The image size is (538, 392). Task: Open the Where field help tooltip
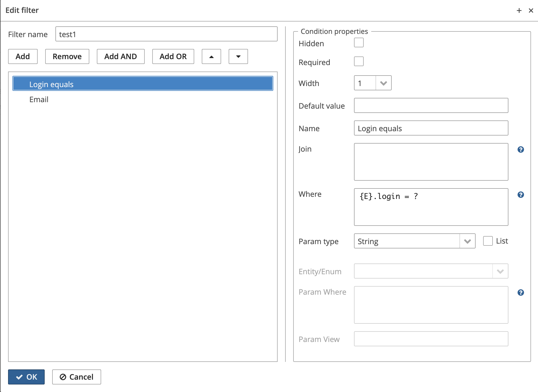[521, 194]
